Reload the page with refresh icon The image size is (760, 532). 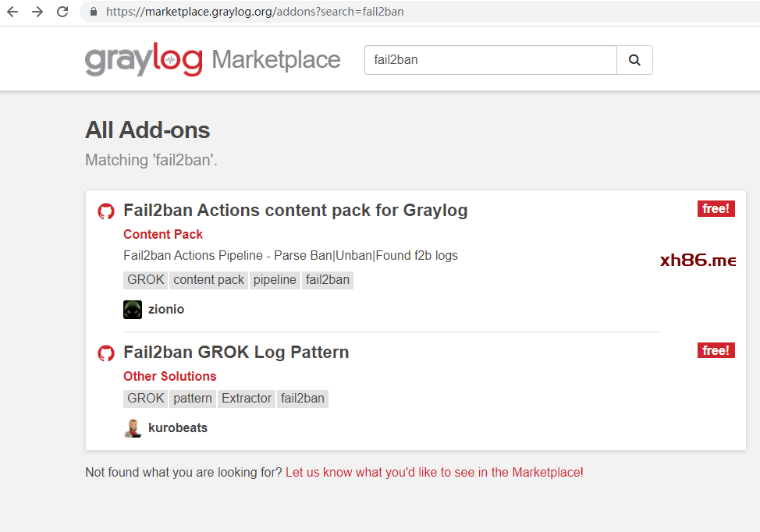tap(62, 12)
